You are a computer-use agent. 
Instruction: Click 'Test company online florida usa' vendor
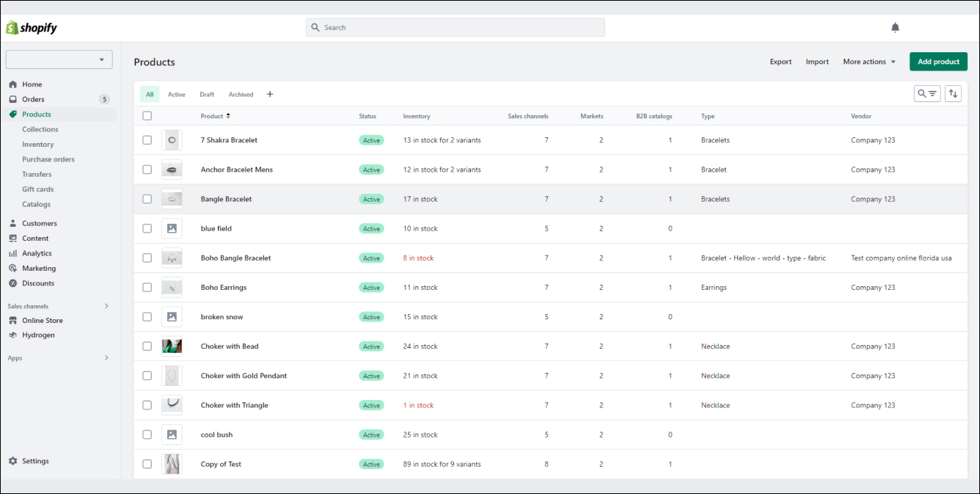(x=902, y=258)
